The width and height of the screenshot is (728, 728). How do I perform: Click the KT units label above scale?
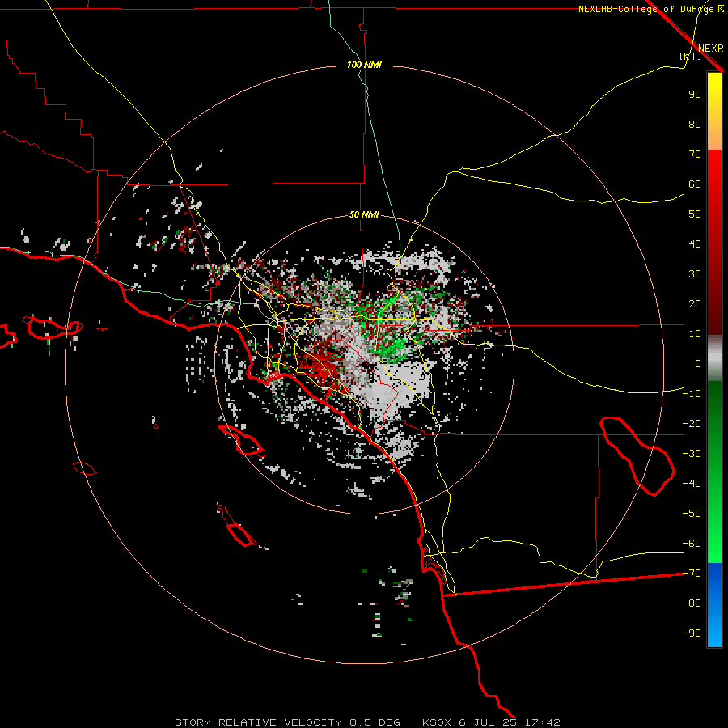click(691, 56)
